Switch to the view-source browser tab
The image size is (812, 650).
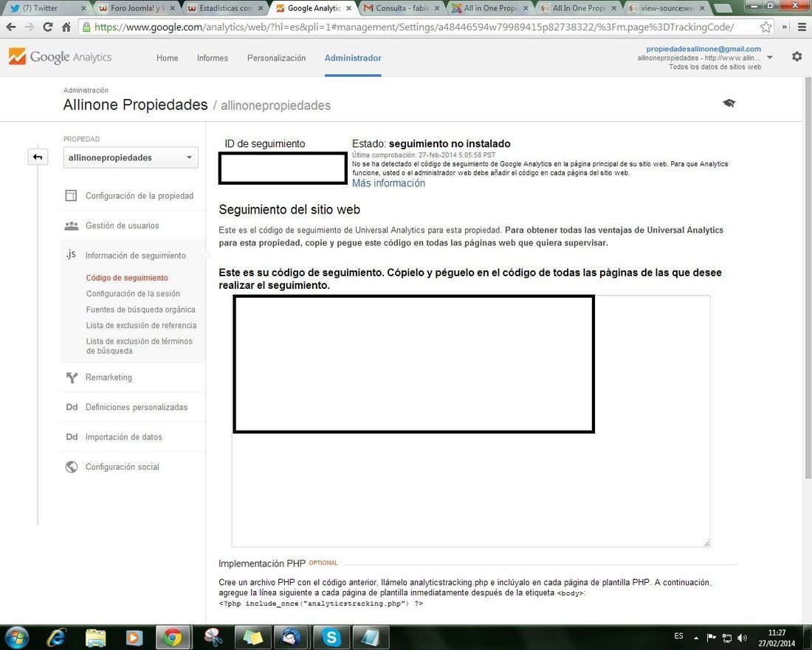point(667,8)
